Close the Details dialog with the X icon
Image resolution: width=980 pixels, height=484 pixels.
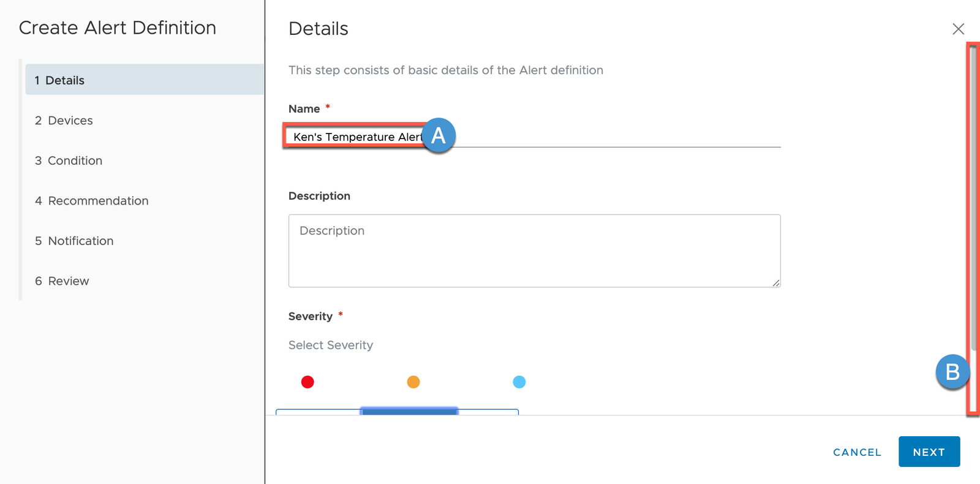(958, 29)
